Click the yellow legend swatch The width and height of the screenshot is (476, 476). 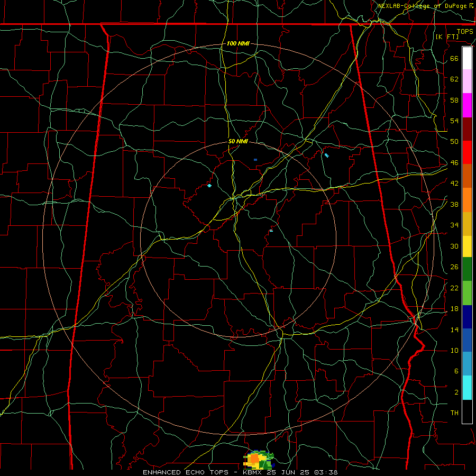(x=467, y=246)
